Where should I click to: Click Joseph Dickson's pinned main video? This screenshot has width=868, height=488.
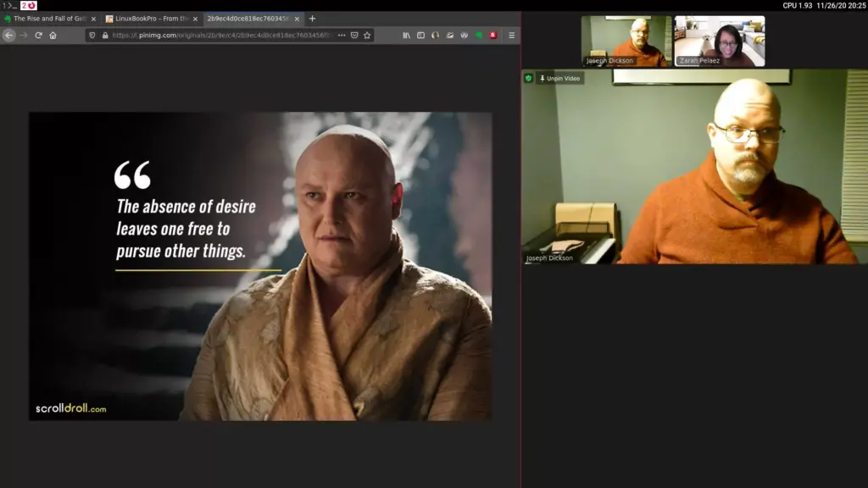click(x=694, y=167)
